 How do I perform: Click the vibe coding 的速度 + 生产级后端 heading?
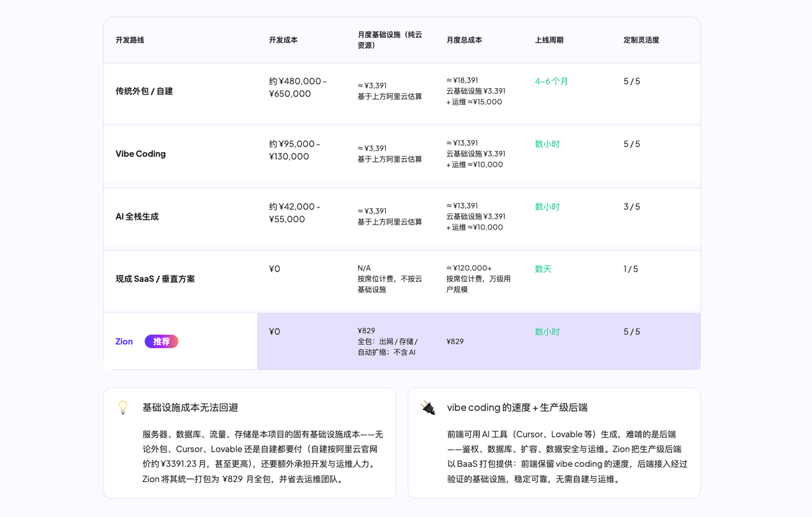coord(517,407)
